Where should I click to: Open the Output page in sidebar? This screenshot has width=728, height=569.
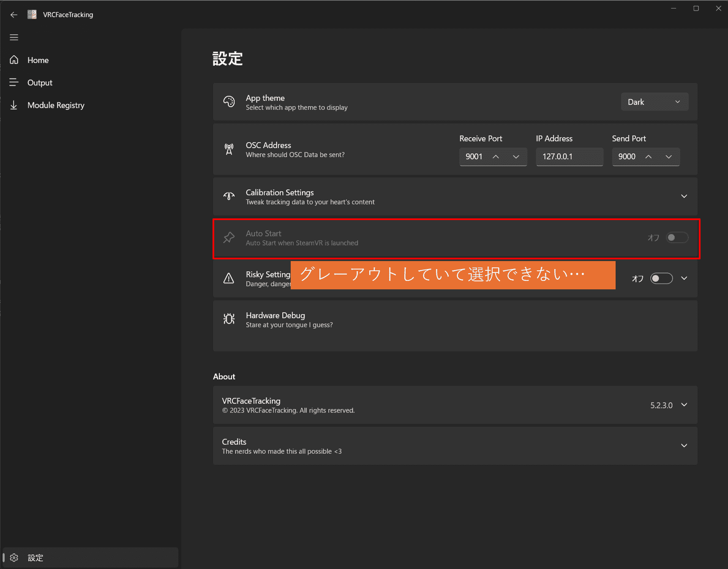[40, 83]
